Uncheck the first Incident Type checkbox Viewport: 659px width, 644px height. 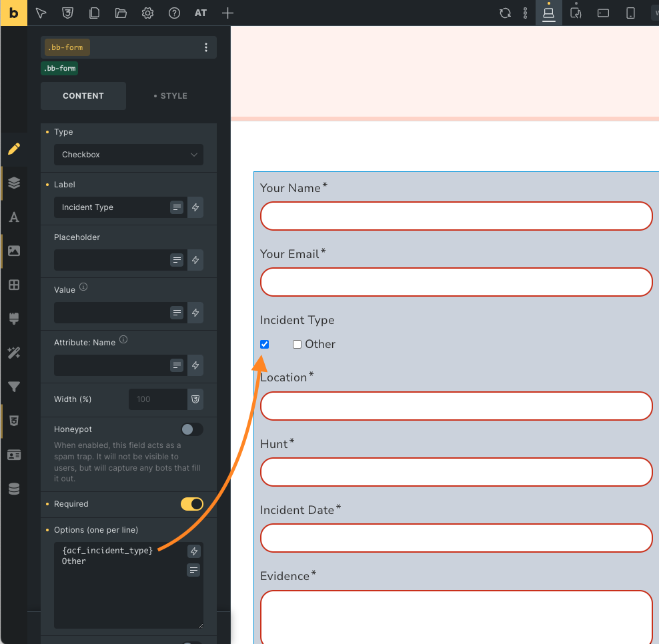click(x=264, y=345)
